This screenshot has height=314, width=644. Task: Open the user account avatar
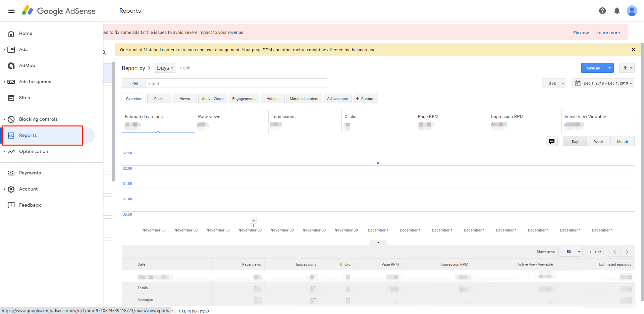(x=632, y=11)
